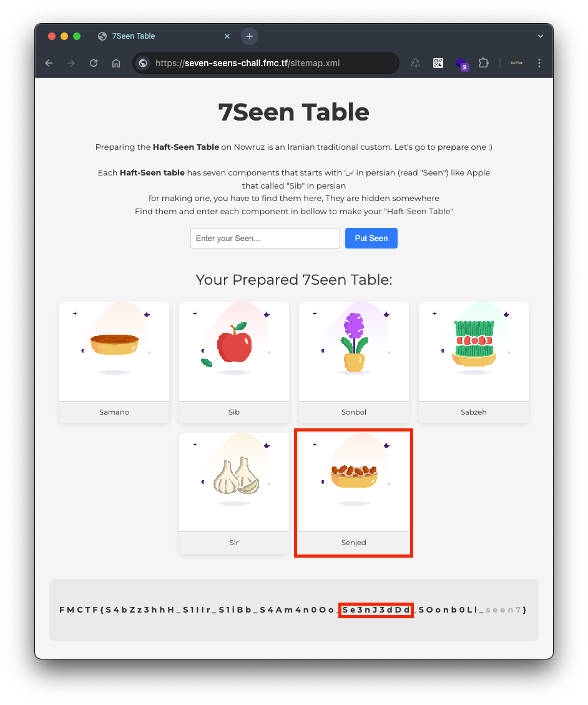Viewport: 588px width, 705px height.
Task: Open the extensions puzzle piece menu
Action: click(483, 64)
